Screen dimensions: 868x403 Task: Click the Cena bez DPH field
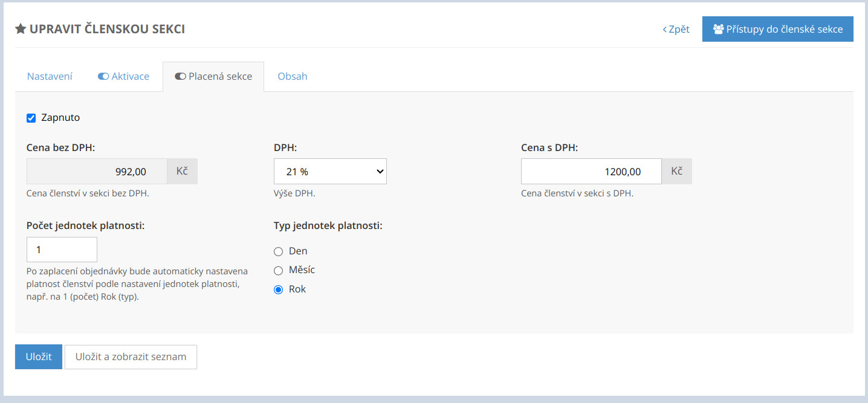(x=97, y=172)
